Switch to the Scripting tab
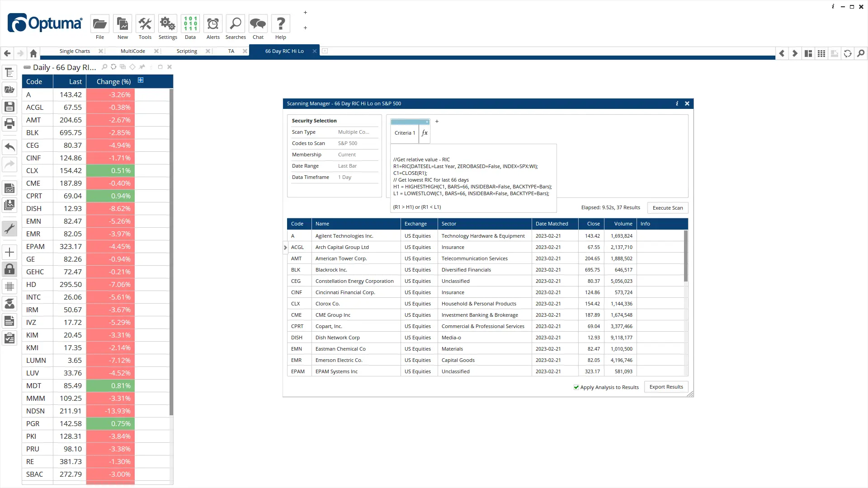This screenshot has width=868, height=488. click(x=187, y=52)
